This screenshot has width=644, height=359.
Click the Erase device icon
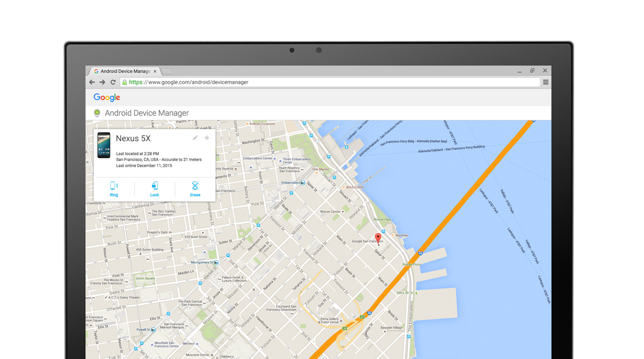pos(195,185)
